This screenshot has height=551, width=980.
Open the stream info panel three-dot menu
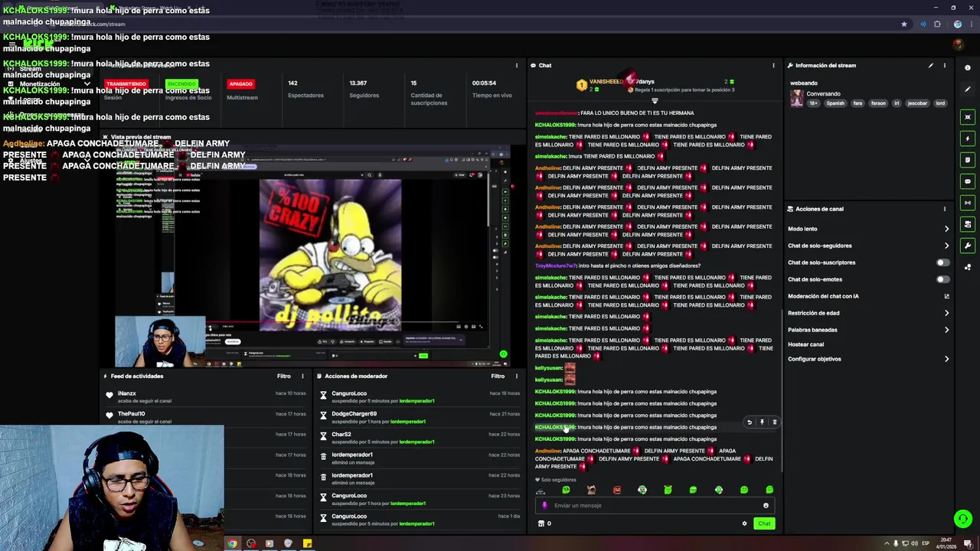coord(945,66)
